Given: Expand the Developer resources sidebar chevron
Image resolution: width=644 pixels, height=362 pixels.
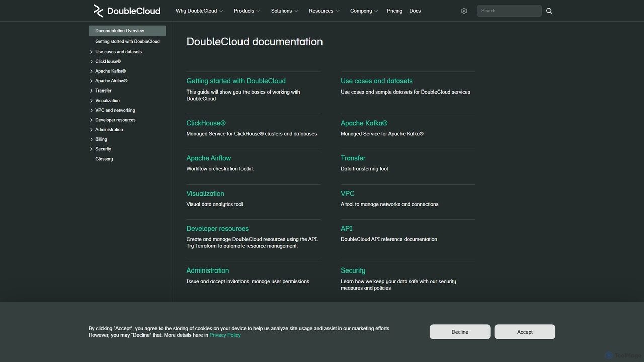Looking at the screenshot, I should click(91, 120).
